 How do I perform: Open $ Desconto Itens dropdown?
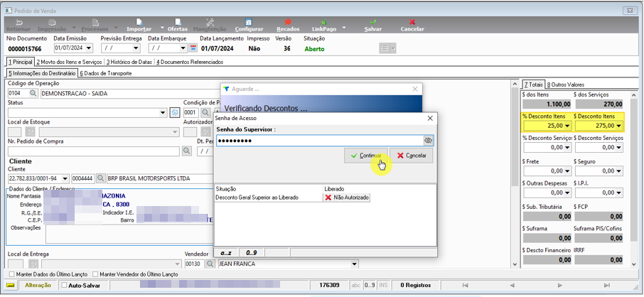[619, 125]
